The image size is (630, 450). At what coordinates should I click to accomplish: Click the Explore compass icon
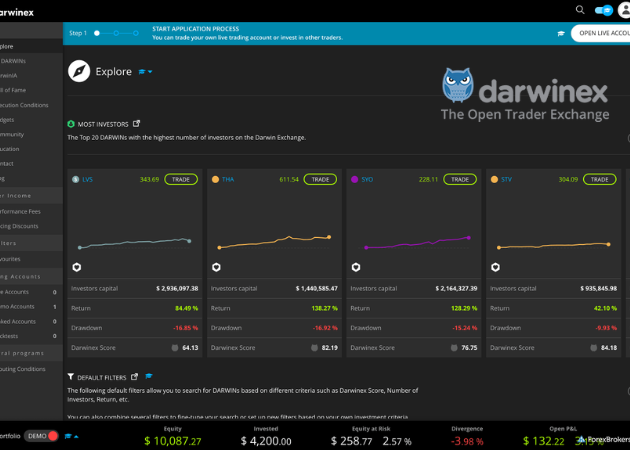tap(79, 72)
